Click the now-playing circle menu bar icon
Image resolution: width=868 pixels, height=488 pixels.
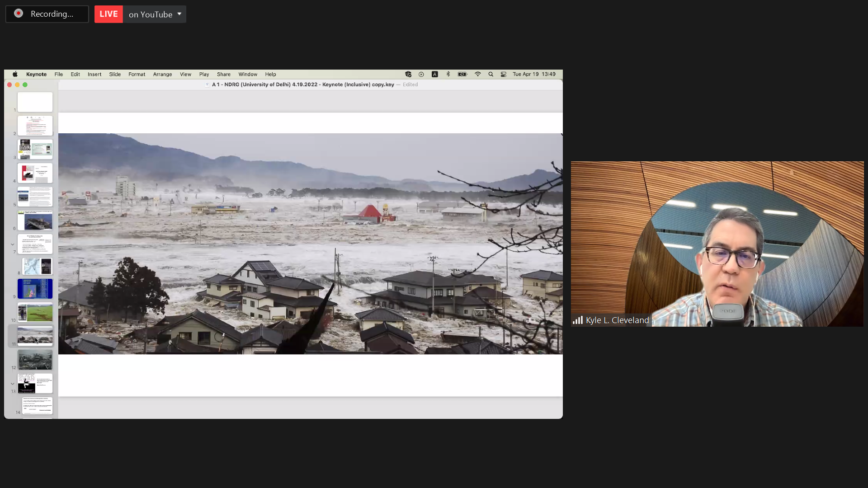(421, 74)
